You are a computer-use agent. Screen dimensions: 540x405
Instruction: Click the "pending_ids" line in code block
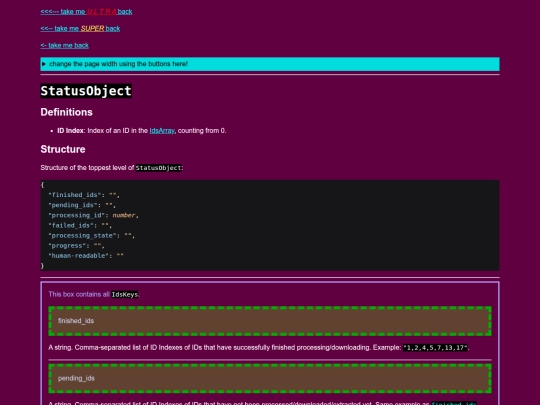pyautogui.click(x=82, y=205)
